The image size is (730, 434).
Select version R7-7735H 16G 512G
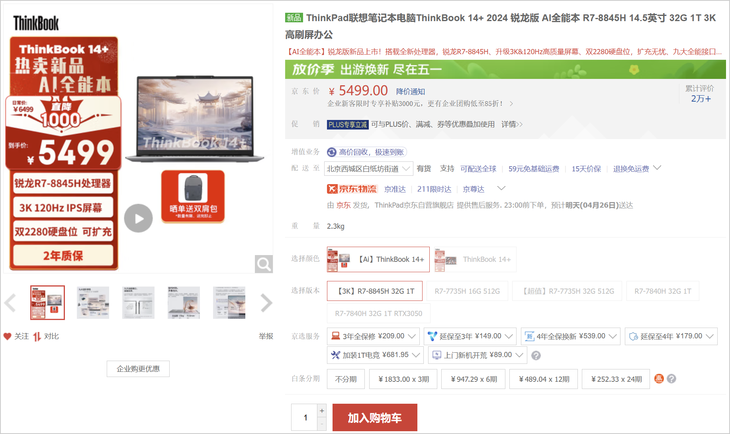pyautogui.click(x=467, y=291)
